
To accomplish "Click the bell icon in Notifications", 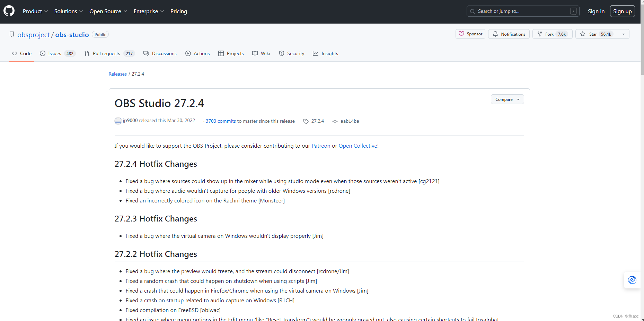I will [x=495, y=34].
